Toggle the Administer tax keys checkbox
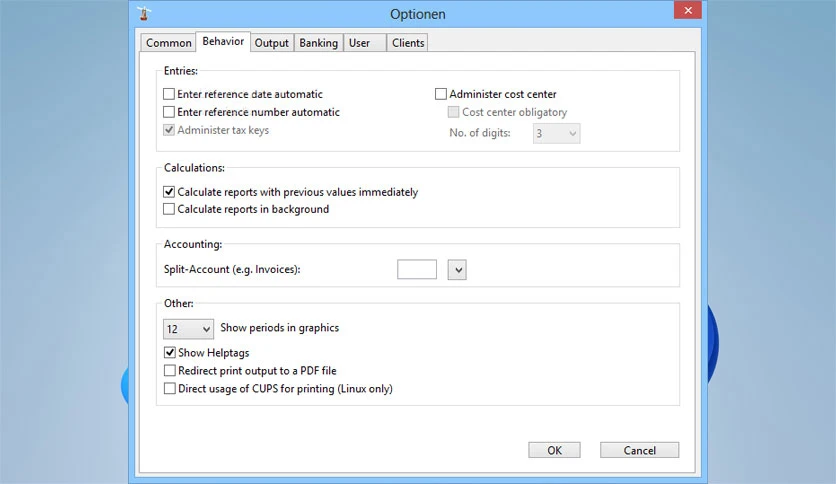Screen dimensions: 836x484 pos(169,130)
